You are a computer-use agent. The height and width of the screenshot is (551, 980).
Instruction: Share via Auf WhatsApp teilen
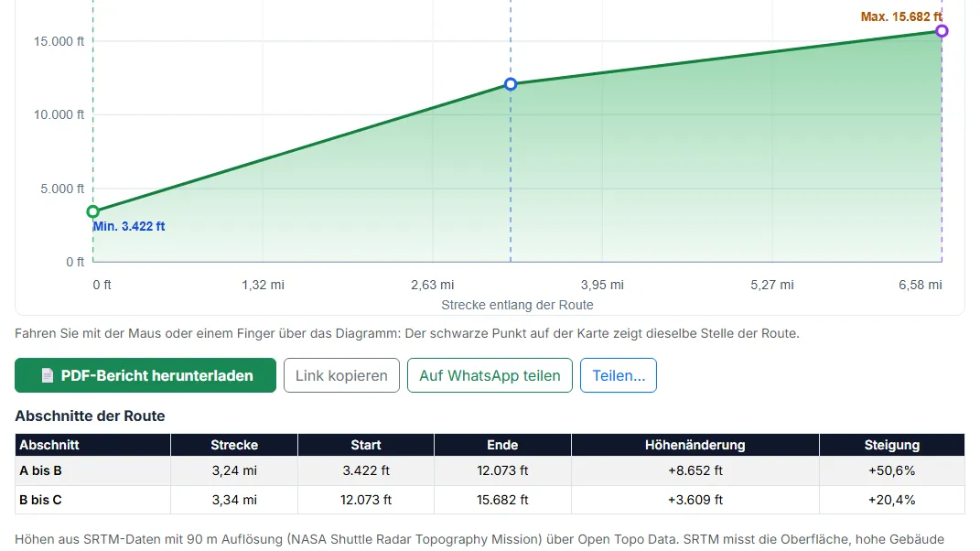[490, 375]
